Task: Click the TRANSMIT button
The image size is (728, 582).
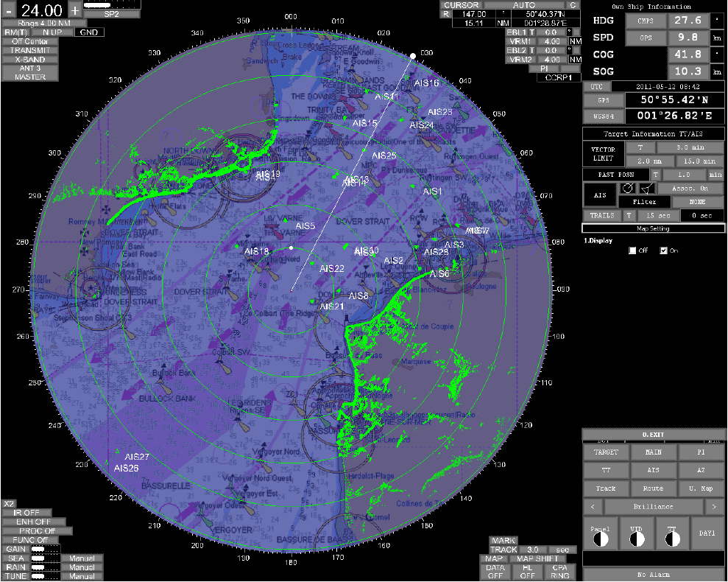Action: coord(30,50)
